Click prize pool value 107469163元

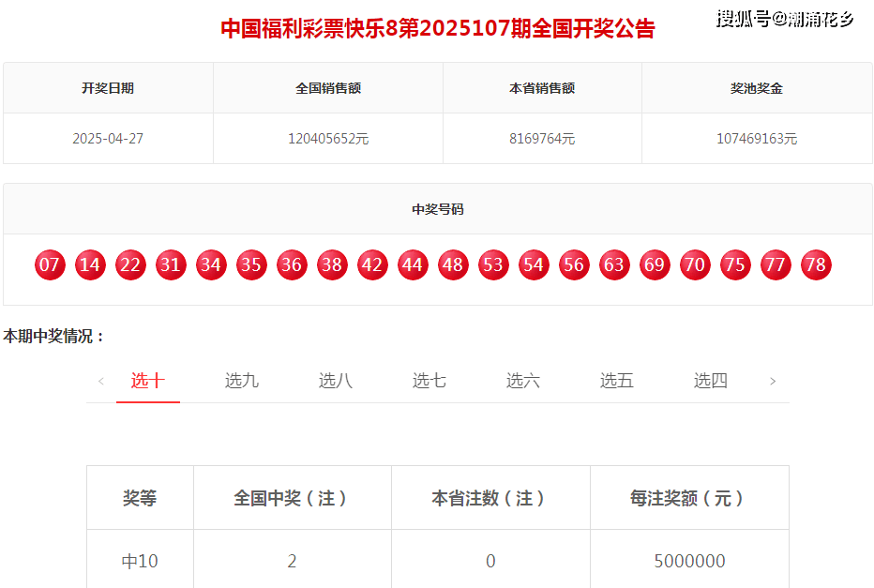click(x=757, y=139)
